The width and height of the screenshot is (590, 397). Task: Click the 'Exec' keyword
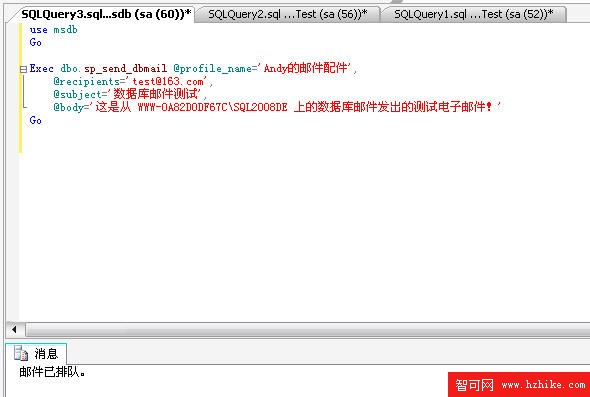tap(41, 68)
